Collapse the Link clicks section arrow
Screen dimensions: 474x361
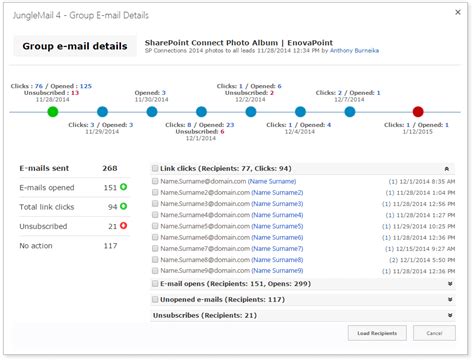[x=447, y=169]
